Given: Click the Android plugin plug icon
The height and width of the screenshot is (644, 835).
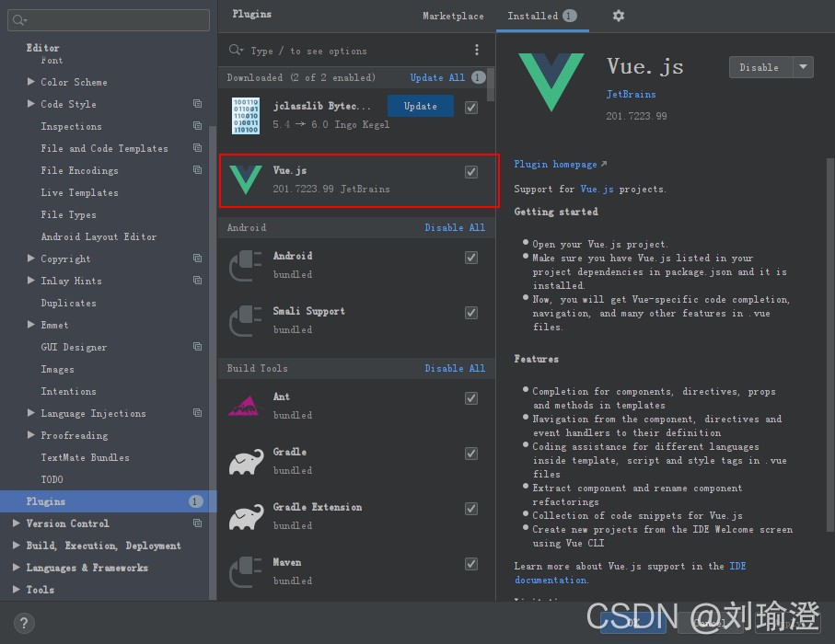Looking at the screenshot, I should tap(246, 266).
